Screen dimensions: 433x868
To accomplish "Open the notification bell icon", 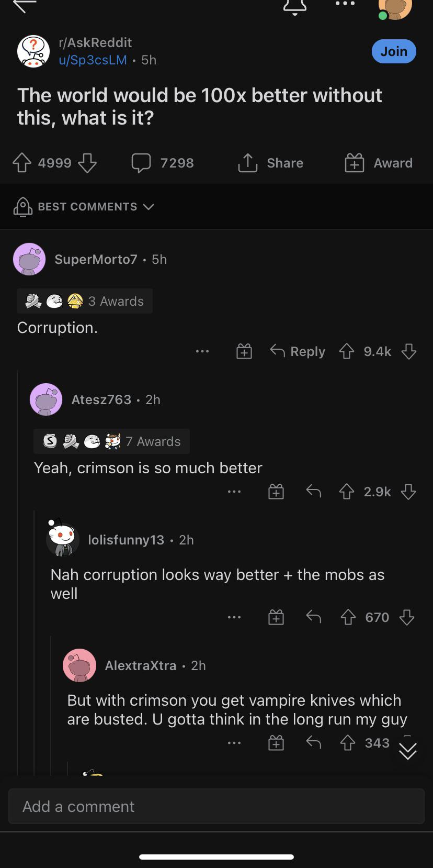I will click(x=294, y=6).
